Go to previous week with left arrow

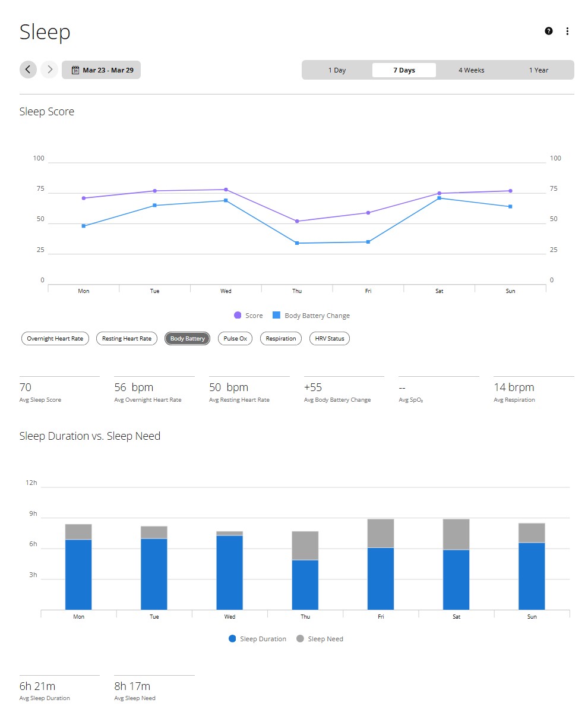pyautogui.click(x=28, y=70)
